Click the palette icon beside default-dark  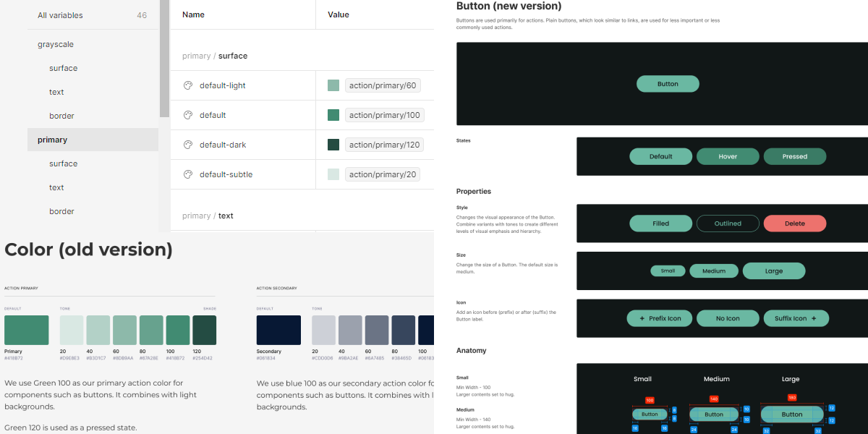188,145
